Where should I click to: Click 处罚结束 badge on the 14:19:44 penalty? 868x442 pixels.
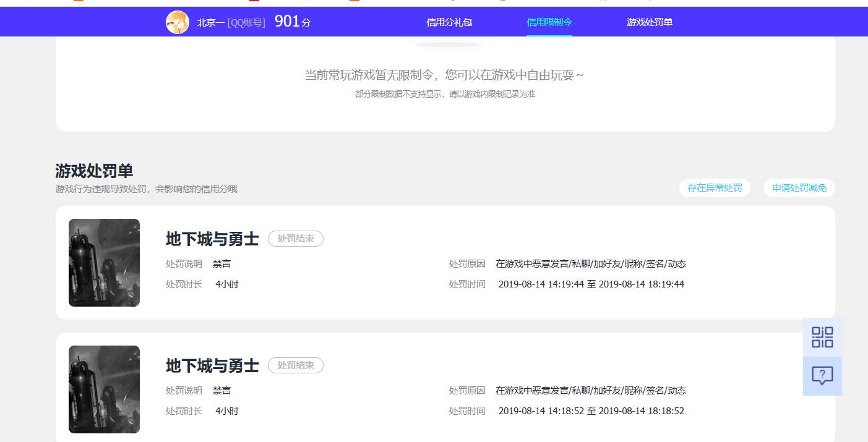296,239
